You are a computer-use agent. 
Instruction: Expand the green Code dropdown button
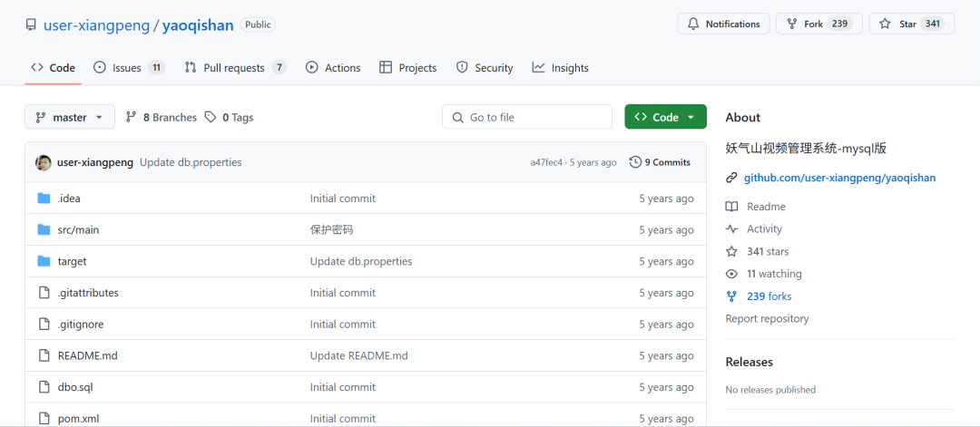666,117
